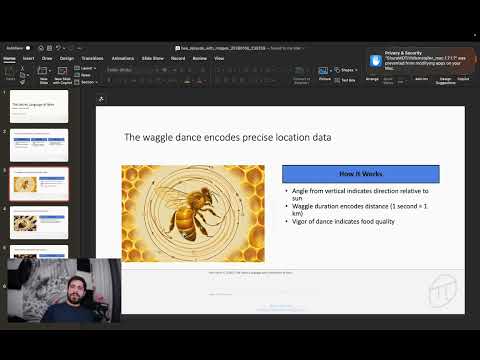Click the 'Waggle duration encodes distance' bullet
This screenshot has height=360, width=480.
(359, 210)
